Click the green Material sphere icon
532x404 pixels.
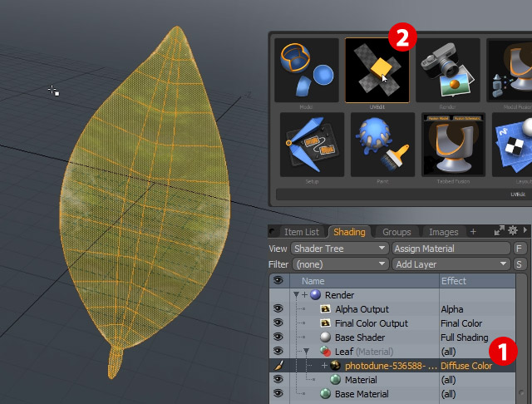click(335, 380)
